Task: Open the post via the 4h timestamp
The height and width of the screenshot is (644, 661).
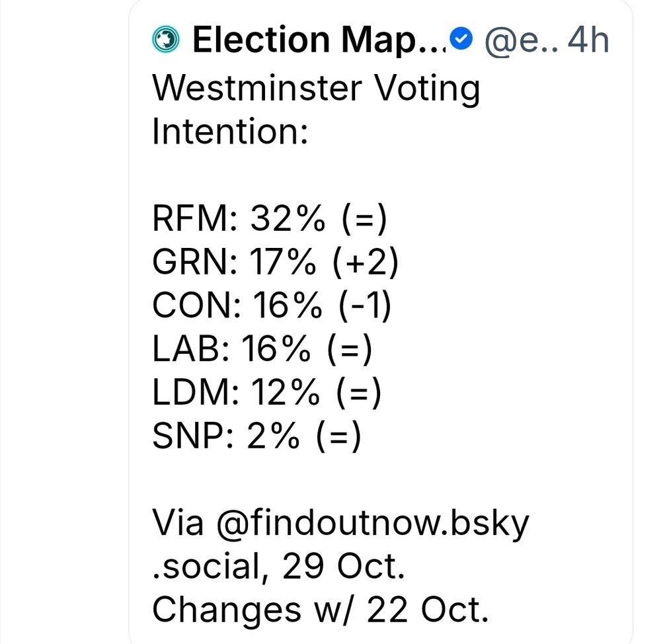Action: pos(588,40)
